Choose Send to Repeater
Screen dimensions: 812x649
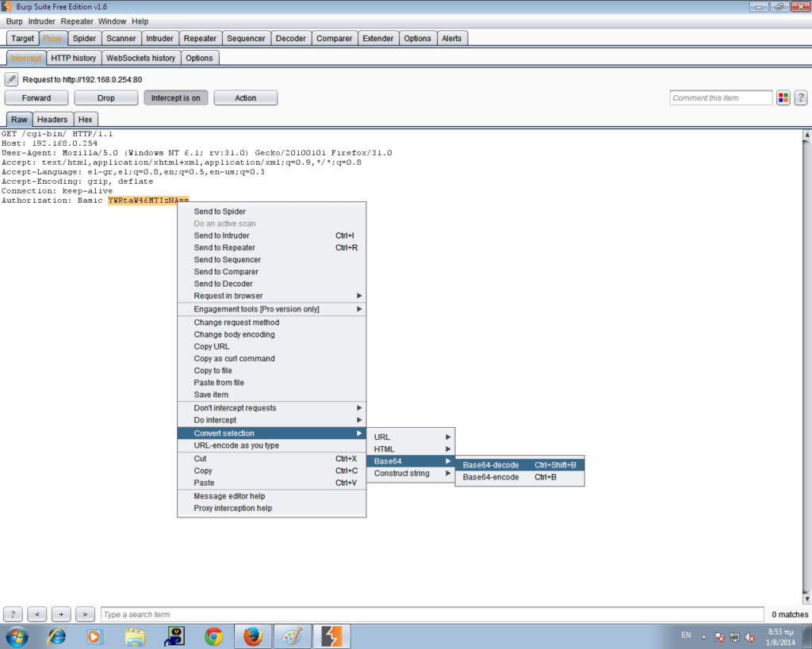(271, 247)
